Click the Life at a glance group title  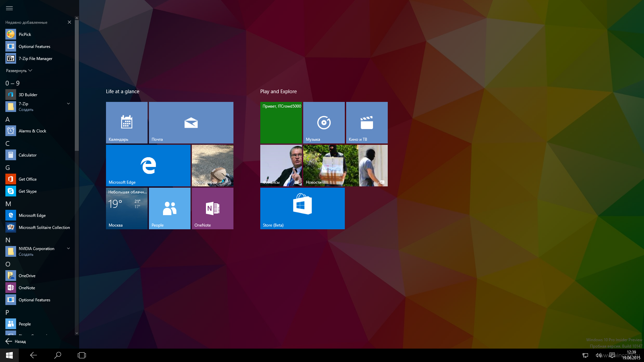coord(122,92)
